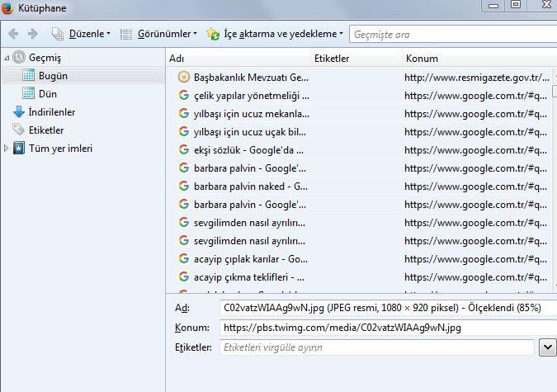Sort by the Adı column header

pos(238,59)
